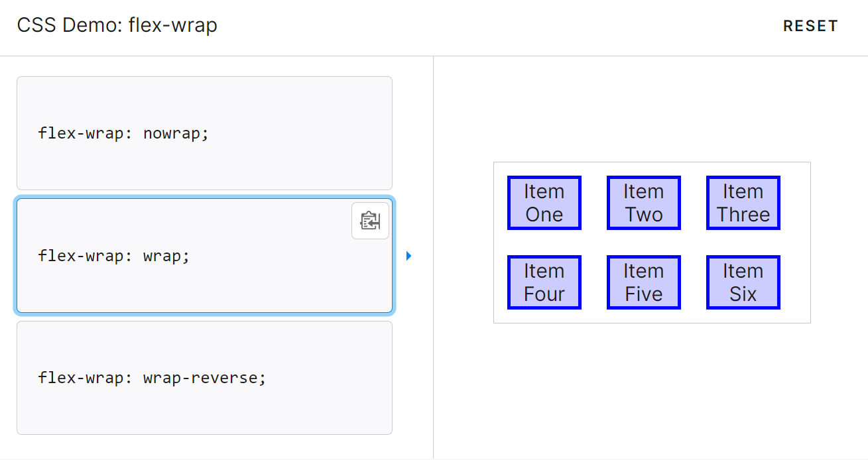Click the blue arrow indicator triangle
868x460 pixels.
click(x=409, y=256)
